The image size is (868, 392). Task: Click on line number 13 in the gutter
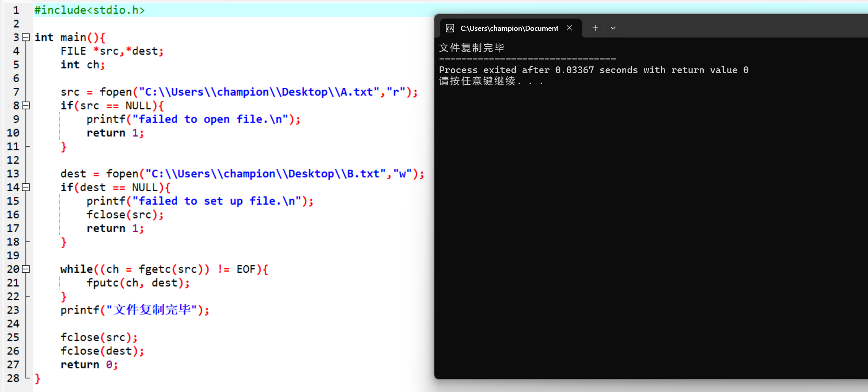[13, 174]
